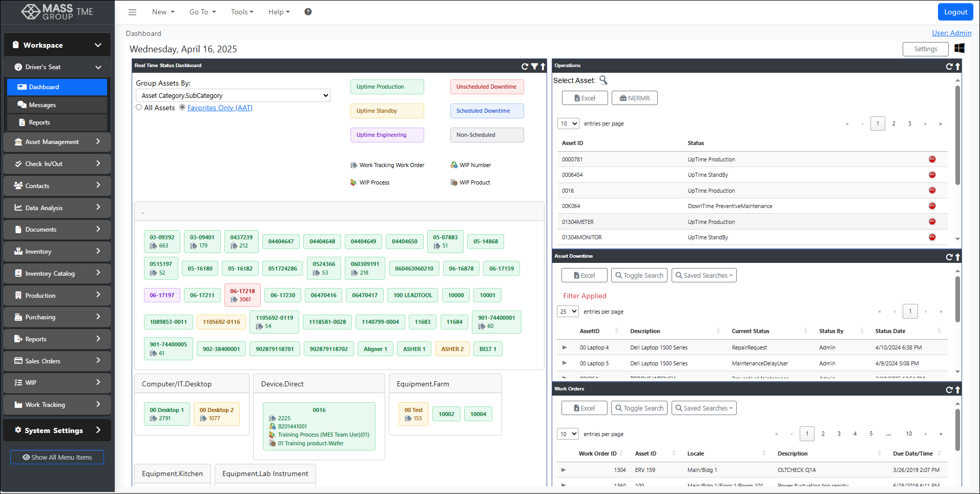Viewport: 980px width, 494px height.
Task: Open the User: Admin link
Action: coord(951,33)
